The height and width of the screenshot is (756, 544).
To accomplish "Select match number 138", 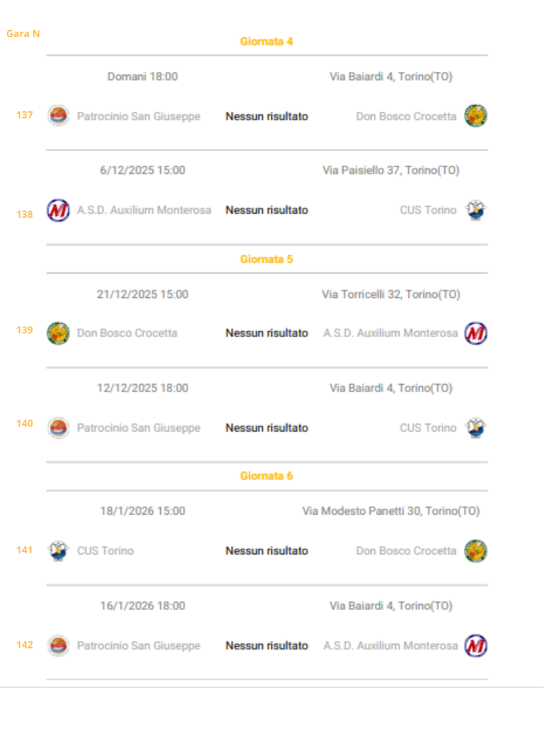I will click(x=25, y=215).
